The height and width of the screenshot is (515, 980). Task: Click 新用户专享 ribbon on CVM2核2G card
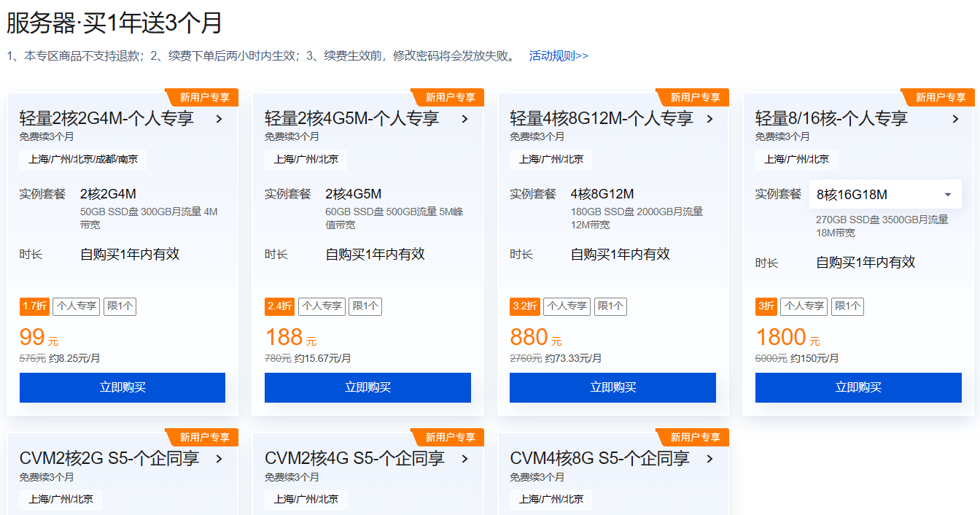click(203, 437)
